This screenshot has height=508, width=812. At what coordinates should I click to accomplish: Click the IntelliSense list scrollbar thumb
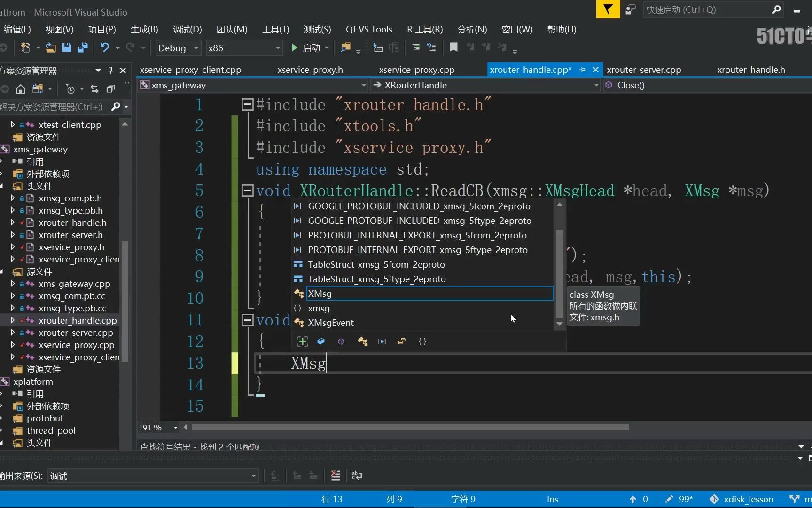coord(559,274)
